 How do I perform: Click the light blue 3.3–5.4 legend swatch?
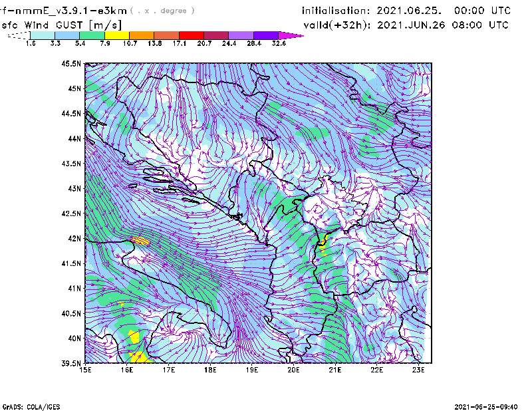coord(67,35)
